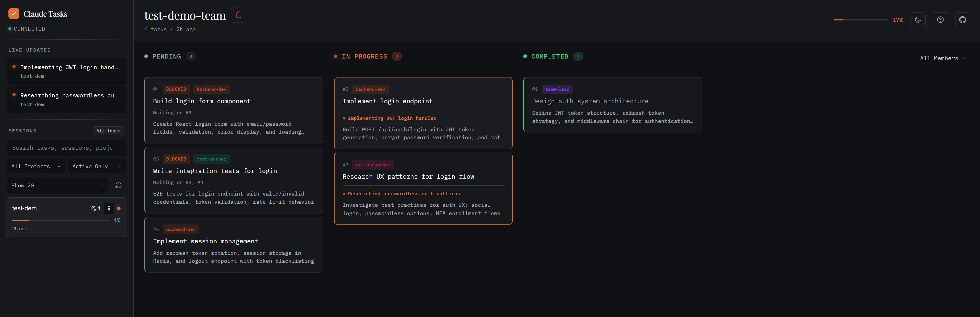The image size is (980, 317).
Task: Toggle dark mode with the moon icon
Action: pyautogui.click(x=918, y=19)
